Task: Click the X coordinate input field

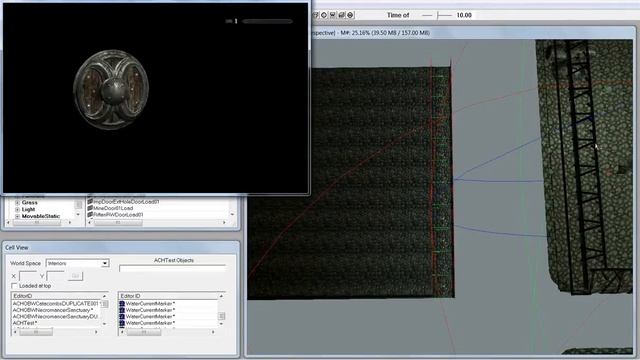Action: pyautogui.click(x=28, y=276)
